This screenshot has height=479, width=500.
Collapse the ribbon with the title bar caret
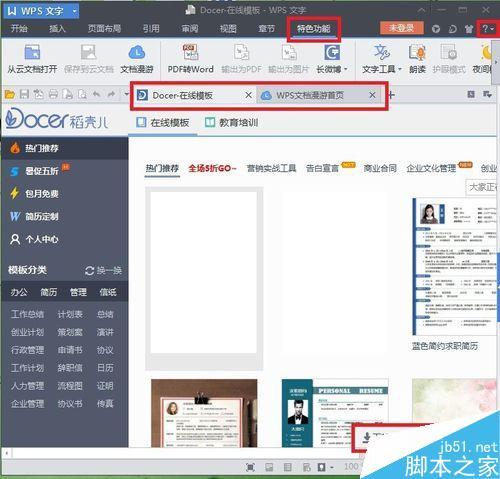(x=421, y=10)
